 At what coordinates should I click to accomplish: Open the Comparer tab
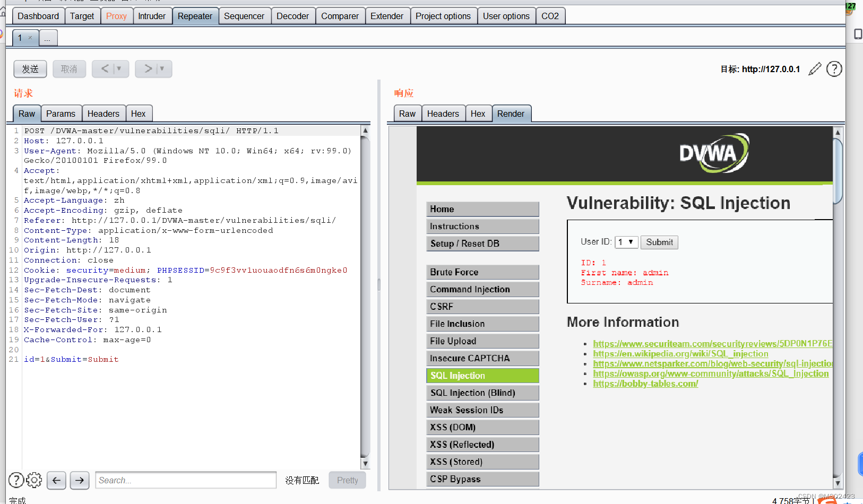tap(340, 16)
